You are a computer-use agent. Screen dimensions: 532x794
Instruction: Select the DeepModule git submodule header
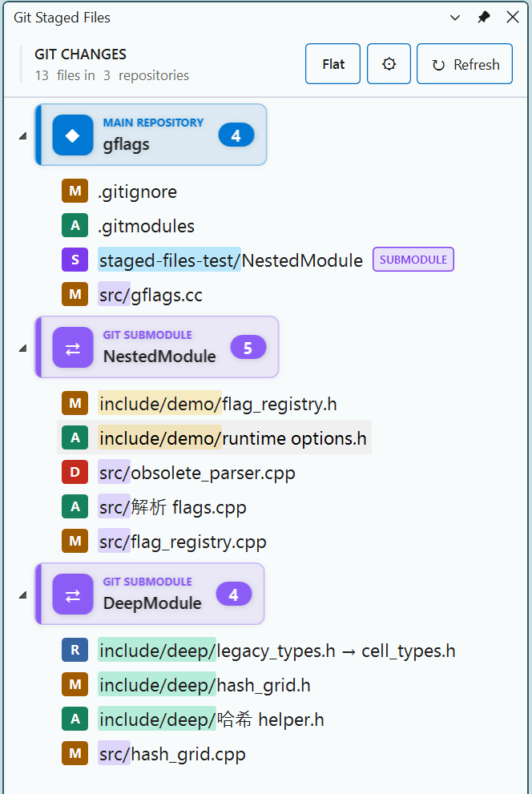[x=150, y=594]
